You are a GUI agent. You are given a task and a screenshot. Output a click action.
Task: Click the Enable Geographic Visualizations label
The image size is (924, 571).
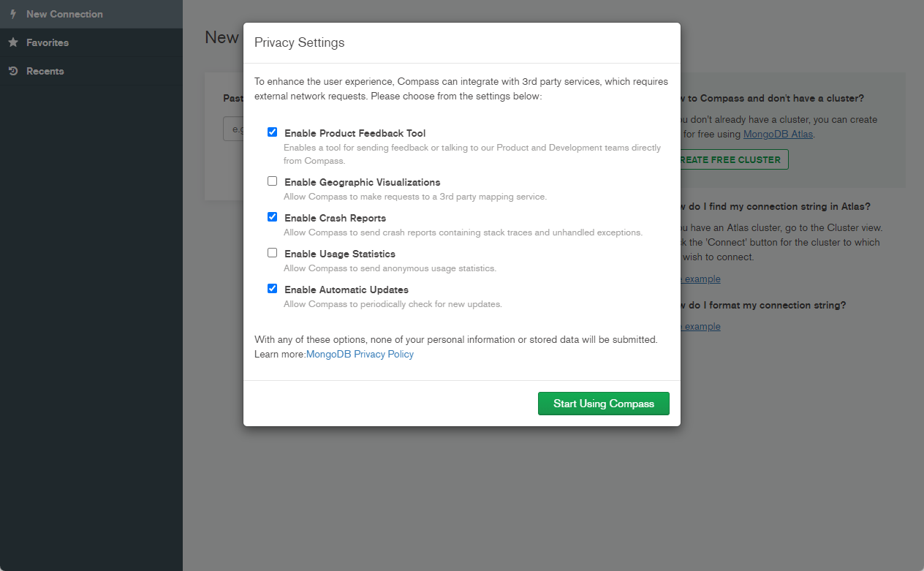tap(362, 182)
